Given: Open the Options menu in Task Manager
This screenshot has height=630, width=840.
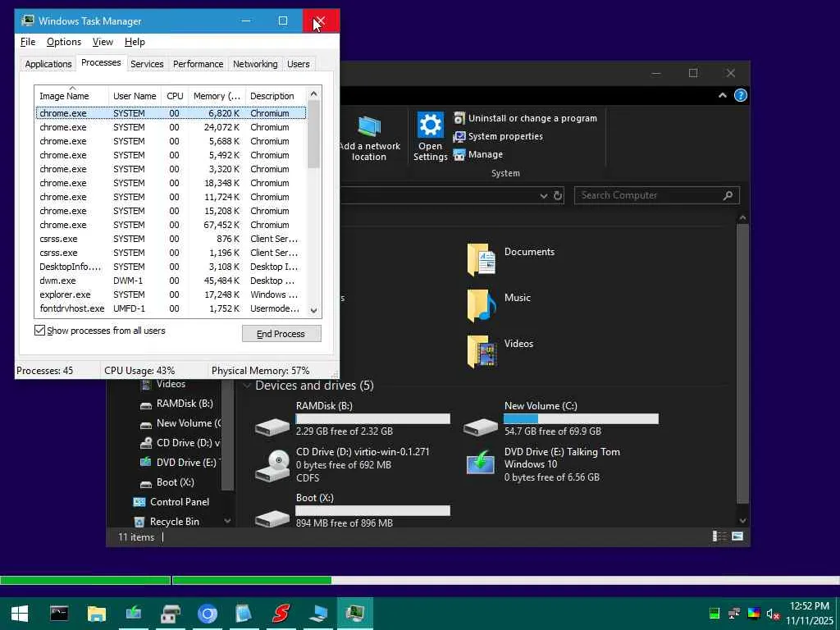Looking at the screenshot, I should 64,42.
